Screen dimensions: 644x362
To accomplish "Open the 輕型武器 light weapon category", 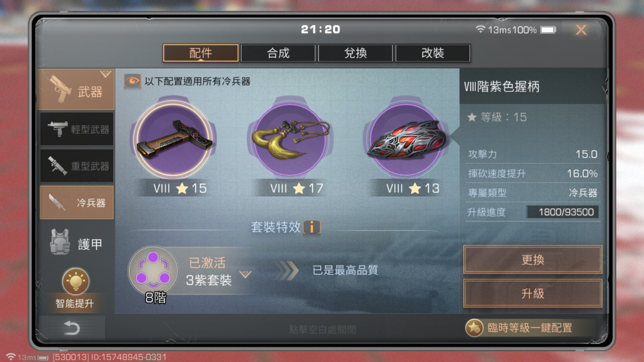I will [77, 129].
